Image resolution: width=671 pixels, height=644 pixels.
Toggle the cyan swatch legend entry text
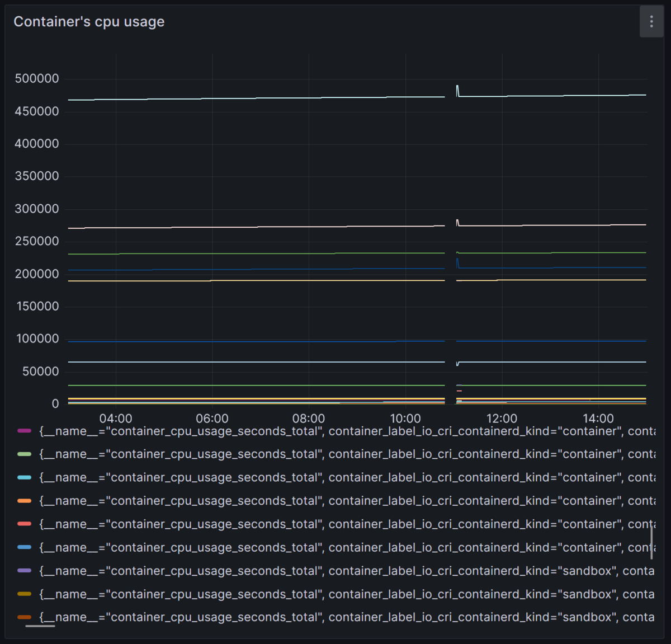347,478
